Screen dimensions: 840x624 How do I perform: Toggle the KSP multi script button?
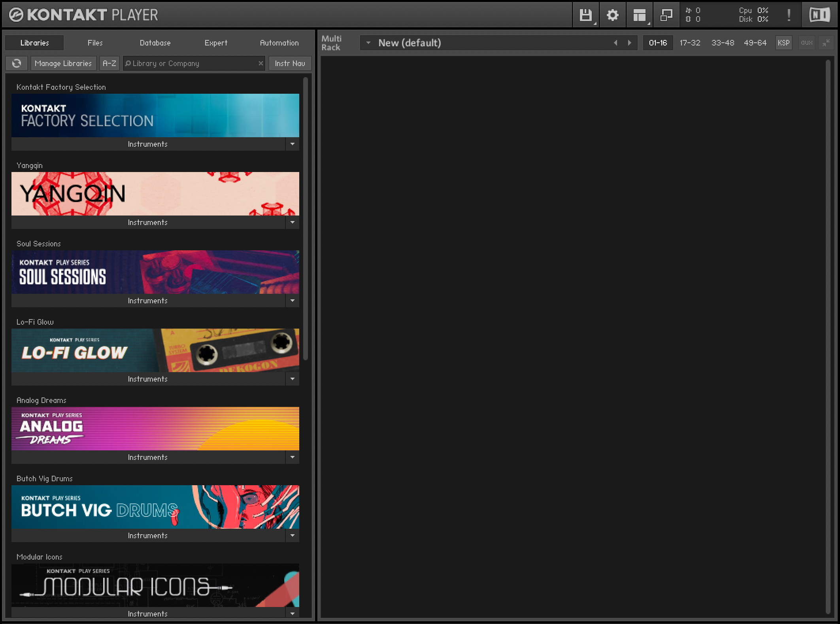tap(783, 43)
